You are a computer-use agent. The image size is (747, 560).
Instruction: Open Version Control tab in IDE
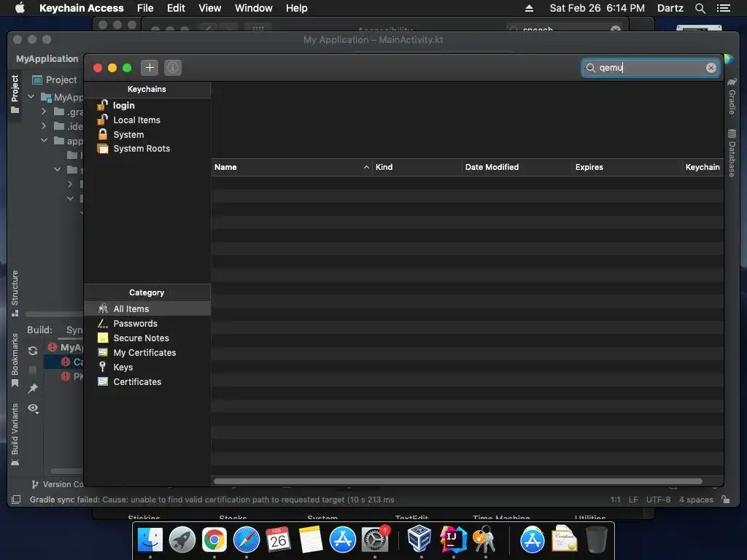[x=57, y=484]
